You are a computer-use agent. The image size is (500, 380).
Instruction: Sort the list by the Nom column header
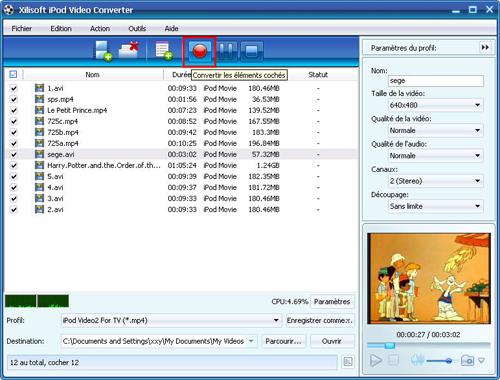(x=93, y=74)
